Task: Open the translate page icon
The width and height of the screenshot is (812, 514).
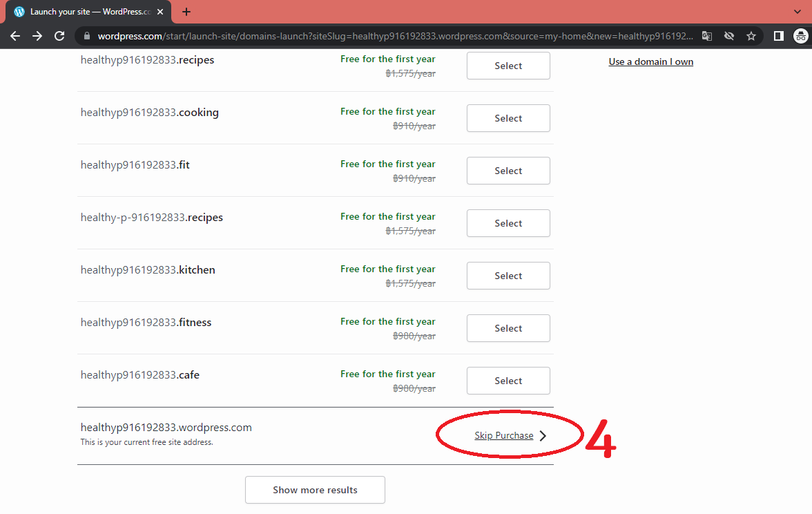Action: coord(706,36)
